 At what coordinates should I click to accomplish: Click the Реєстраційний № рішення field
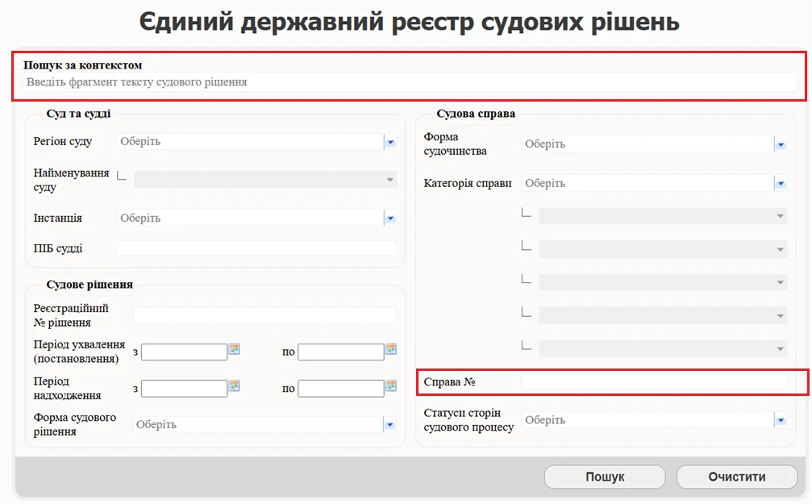(264, 315)
